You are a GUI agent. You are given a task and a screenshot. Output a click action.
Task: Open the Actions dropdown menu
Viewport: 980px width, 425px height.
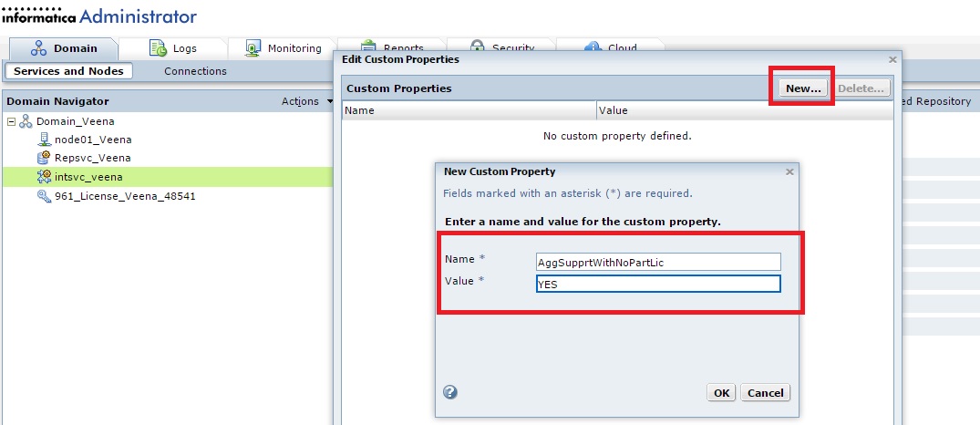click(x=307, y=101)
